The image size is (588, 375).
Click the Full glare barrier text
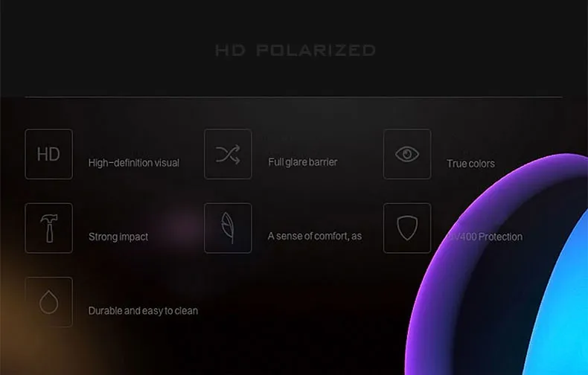(x=303, y=162)
